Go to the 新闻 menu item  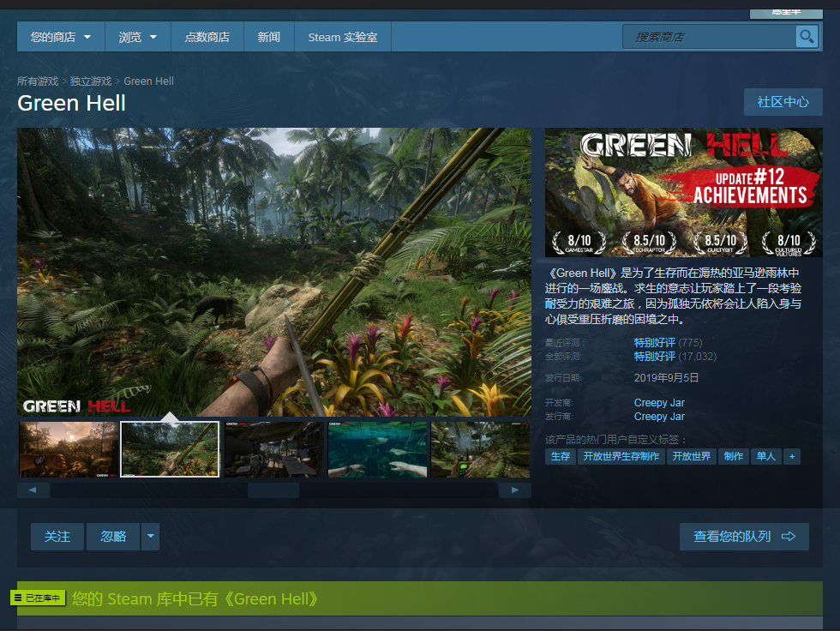tap(268, 37)
